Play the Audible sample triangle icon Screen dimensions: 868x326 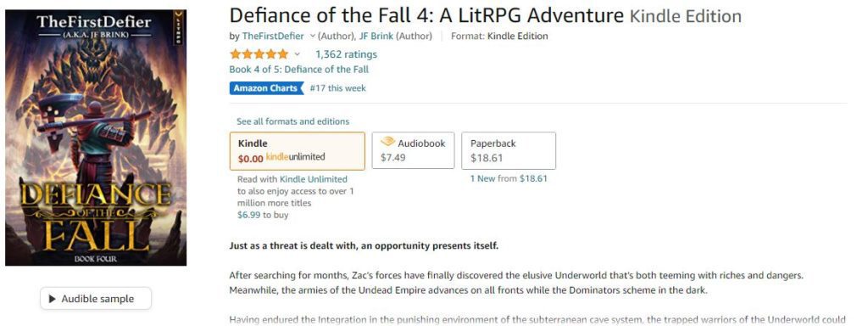(x=52, y=299)
